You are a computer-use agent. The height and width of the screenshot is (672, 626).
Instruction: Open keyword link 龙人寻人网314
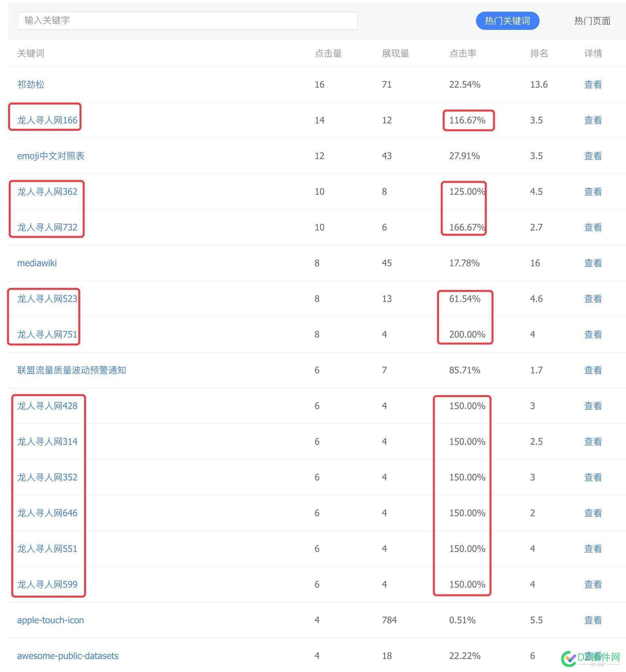pyautogui.click(x=47, y=442)
